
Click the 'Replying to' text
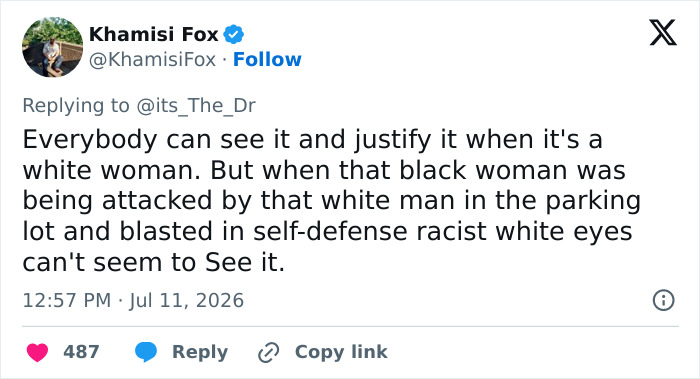(76, 106)
